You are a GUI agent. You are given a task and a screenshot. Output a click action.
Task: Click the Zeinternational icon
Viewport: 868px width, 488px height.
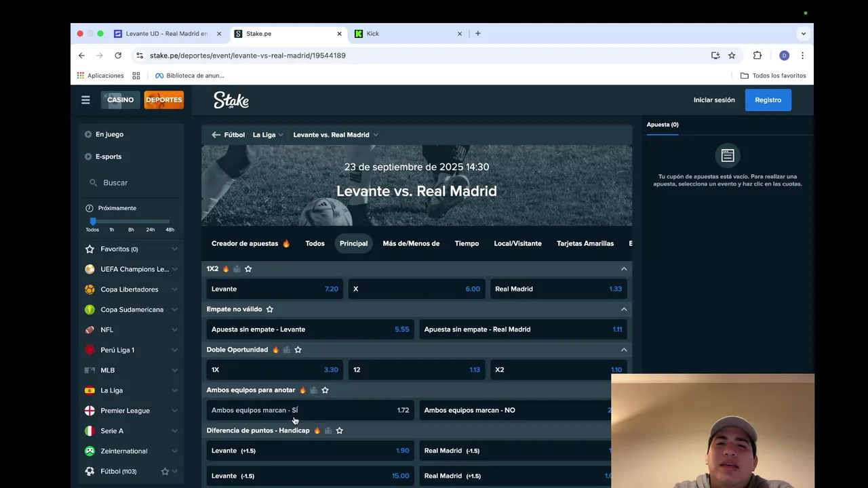(x=90, y=451)
